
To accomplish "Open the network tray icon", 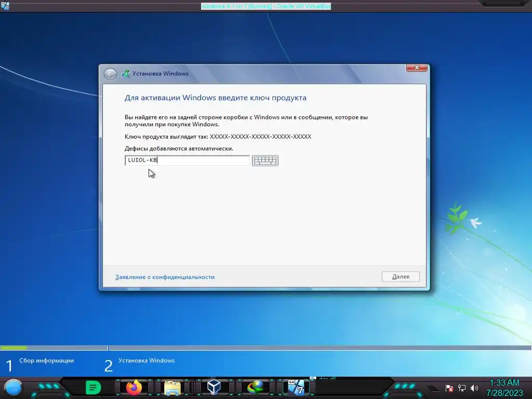I will click(x=462, y=388).
